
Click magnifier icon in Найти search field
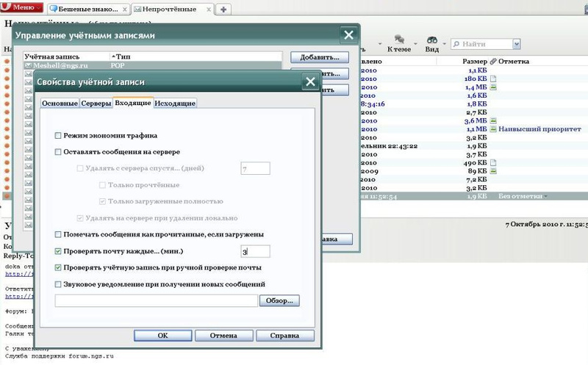click(x=456, y=44)
